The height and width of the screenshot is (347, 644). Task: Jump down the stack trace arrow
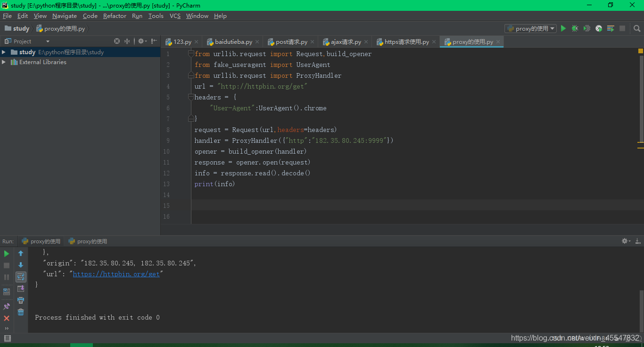point(21,265)
